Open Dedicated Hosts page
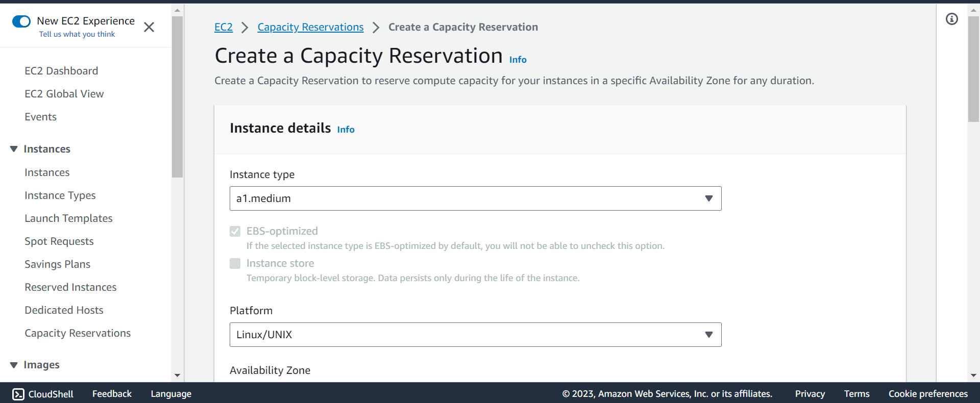Viewport: 980px width, 403px height. 64,310
